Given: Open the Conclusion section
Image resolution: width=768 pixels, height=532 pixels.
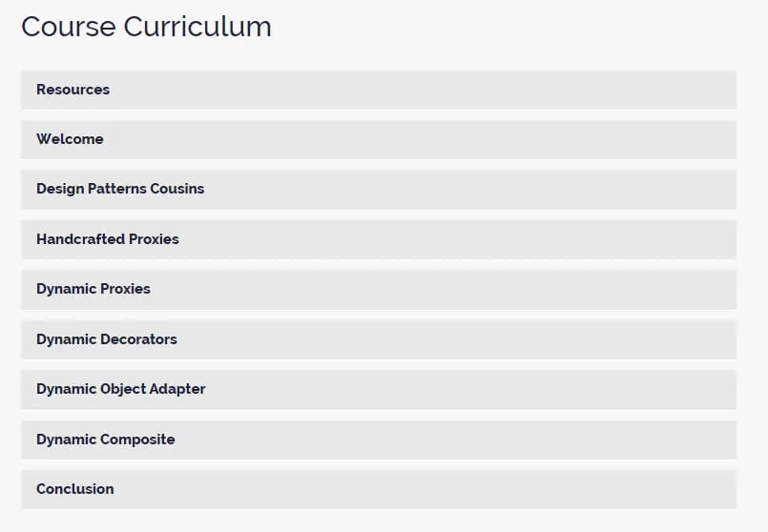Looking at the screenshot, I should (x=379, y=489).
